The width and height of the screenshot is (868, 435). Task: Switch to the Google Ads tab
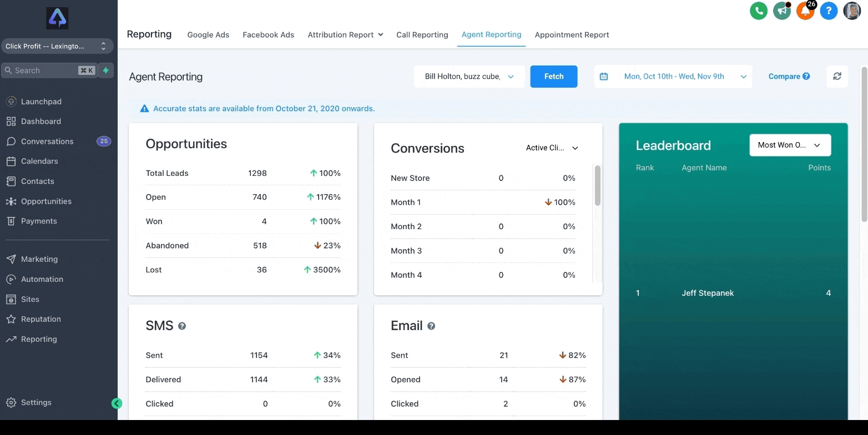(x=208, y=34)
